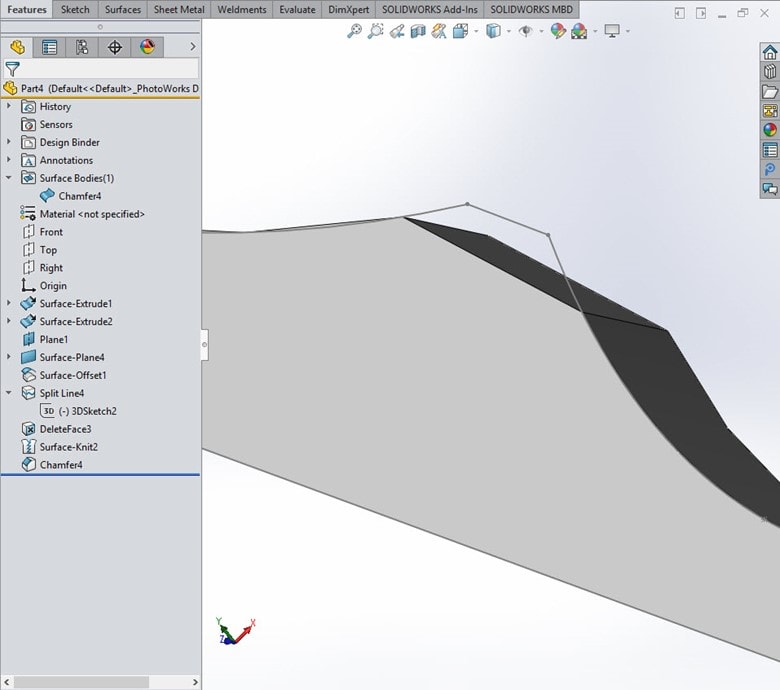Screen dimensions: 780x690
Task: Open Design Library in task pane
Action: [x=769, y=72]
